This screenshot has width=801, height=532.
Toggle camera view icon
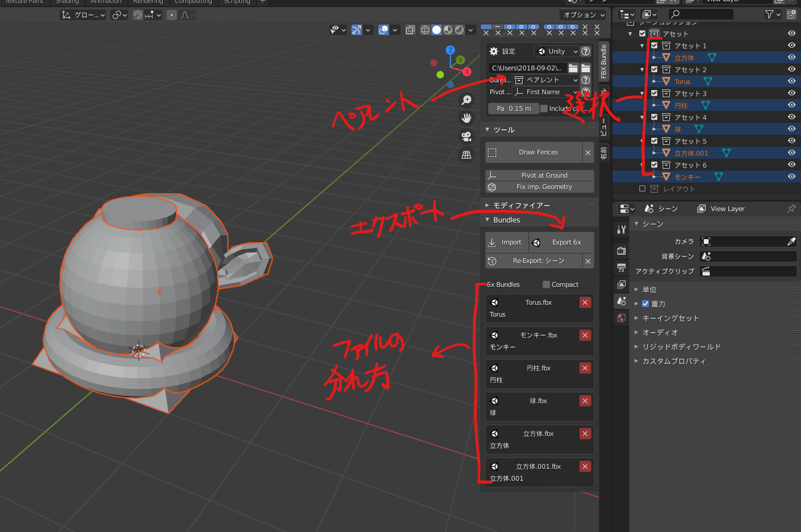[x=466, y=137]
